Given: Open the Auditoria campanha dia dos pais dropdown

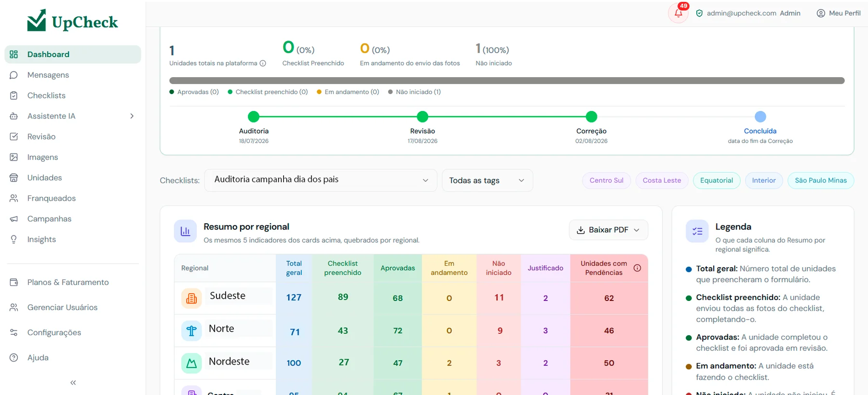Looking at the screenshot, I should [321, 180].
